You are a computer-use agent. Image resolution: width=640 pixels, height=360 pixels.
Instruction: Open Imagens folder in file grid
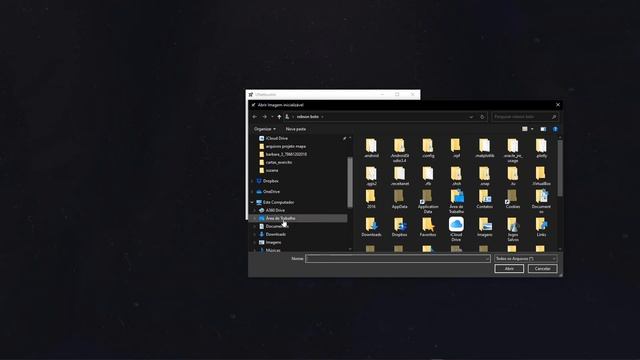(x=484, y=227)
